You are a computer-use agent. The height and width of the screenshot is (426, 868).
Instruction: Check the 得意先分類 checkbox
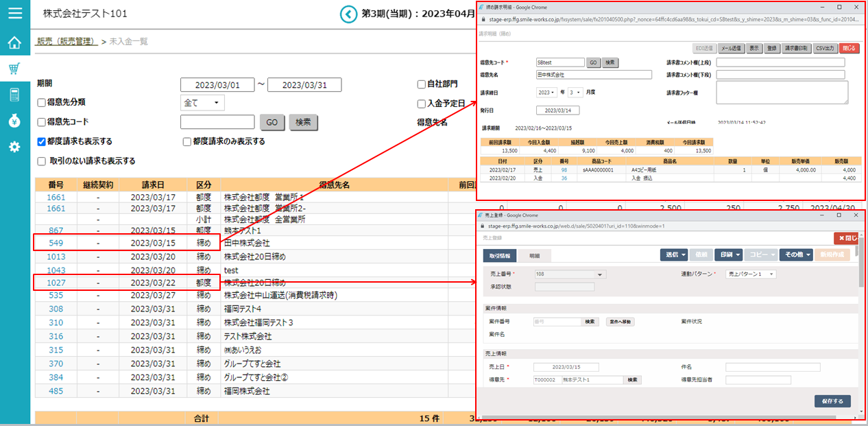[x=42, y=103]
